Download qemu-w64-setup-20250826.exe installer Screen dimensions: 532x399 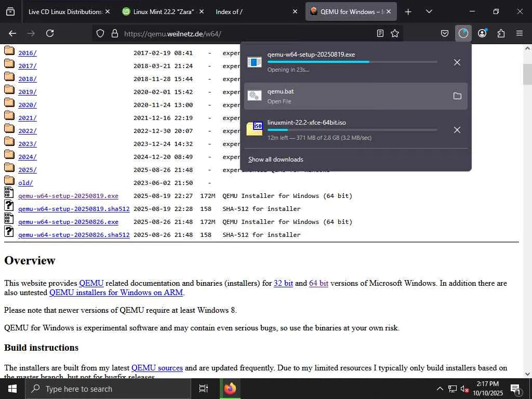[68, 222]
